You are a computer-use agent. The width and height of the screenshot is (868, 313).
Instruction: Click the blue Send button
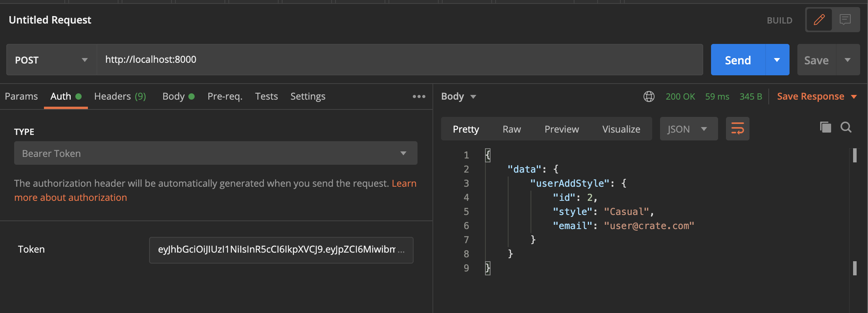(738, 60)
